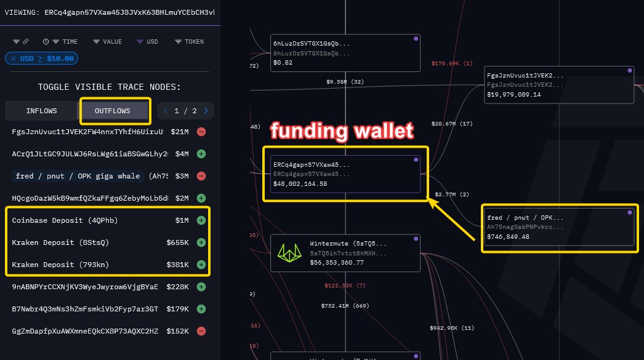The width and height of the screenshot is (644, 360).
Task: Open the B7Nwbr4Q3mNs3hZmFsmkiVb2 address link
Action: tap(85, 309)
